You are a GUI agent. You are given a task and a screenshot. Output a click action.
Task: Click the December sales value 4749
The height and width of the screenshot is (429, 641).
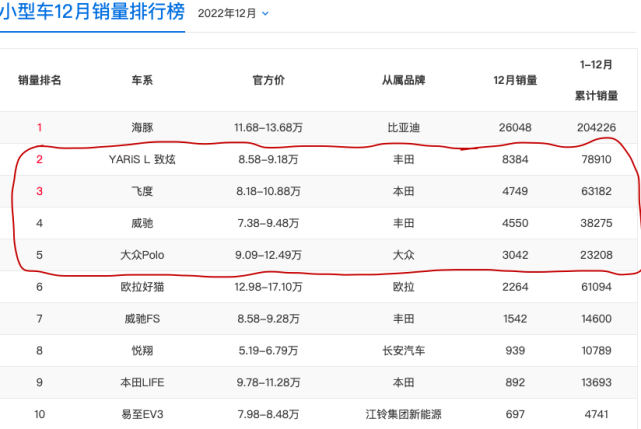tap(515, 191)
